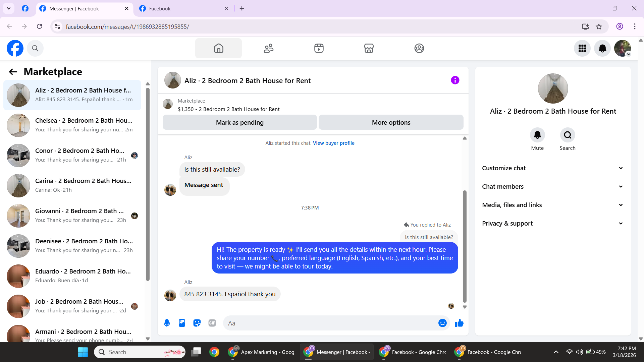Open the sticker picker icon
The height and width of the screenshot is (362, 644).
[197, 323]
